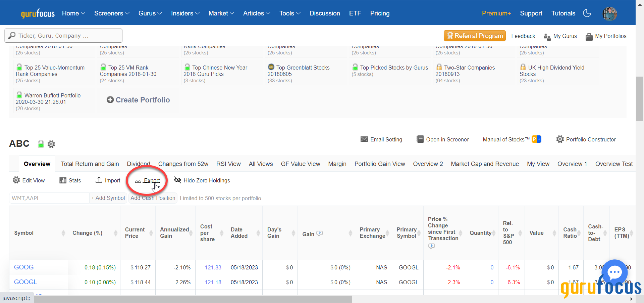Viewport: 644px width, 303px height.
Task: Click the Export icon to download portfolio
Action: pyautogui.click(x=147, y=180)
